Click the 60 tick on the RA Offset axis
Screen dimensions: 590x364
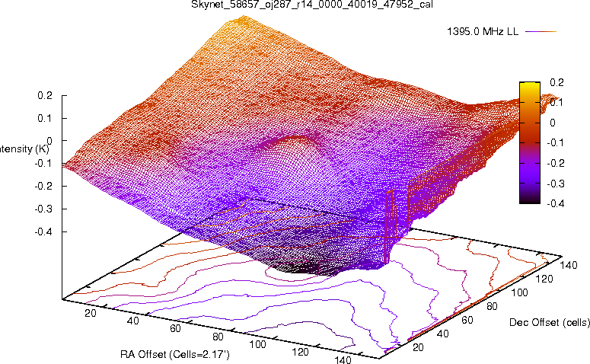tap(175, 328)
